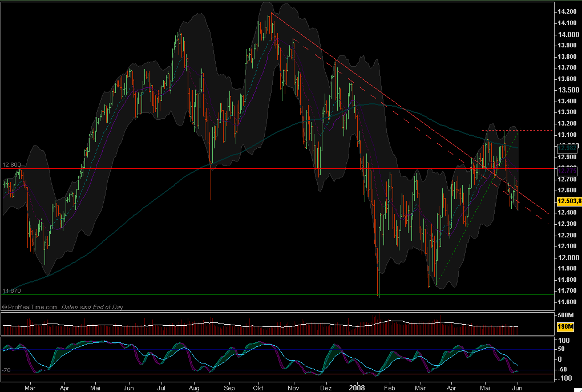The height and width of the screenshot is (392, 582).
Task: Click the 13.100 price axis label
Action: [x=567, y=135]
